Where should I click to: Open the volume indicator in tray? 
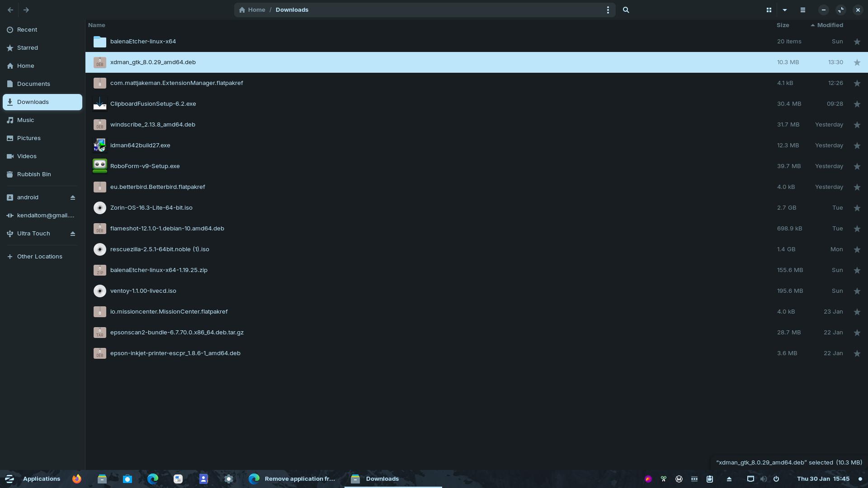(763, 479)
